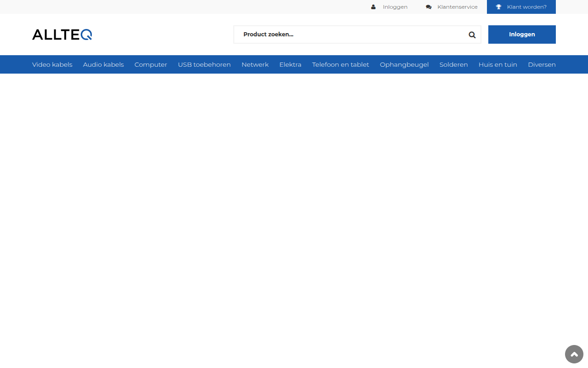Open the Video kabels menu
Image resolution: width=588 pixels, height=368 pixels.
click(52, 64)
